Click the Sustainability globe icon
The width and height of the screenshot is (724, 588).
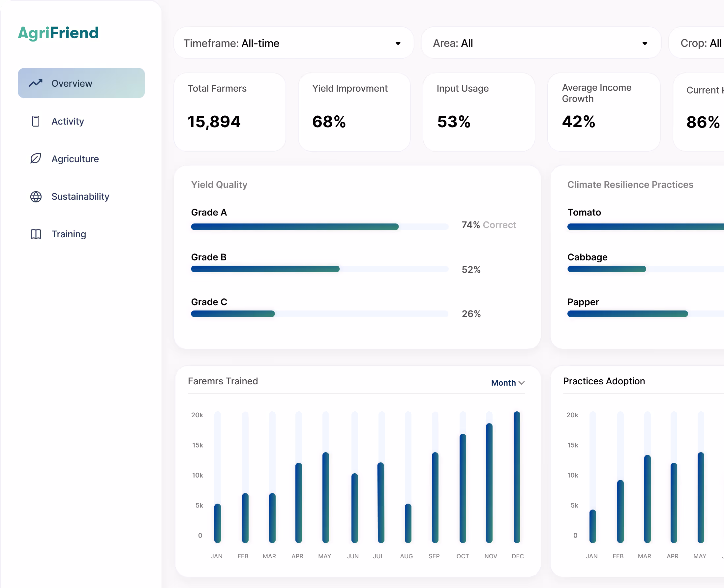(36, 196)
